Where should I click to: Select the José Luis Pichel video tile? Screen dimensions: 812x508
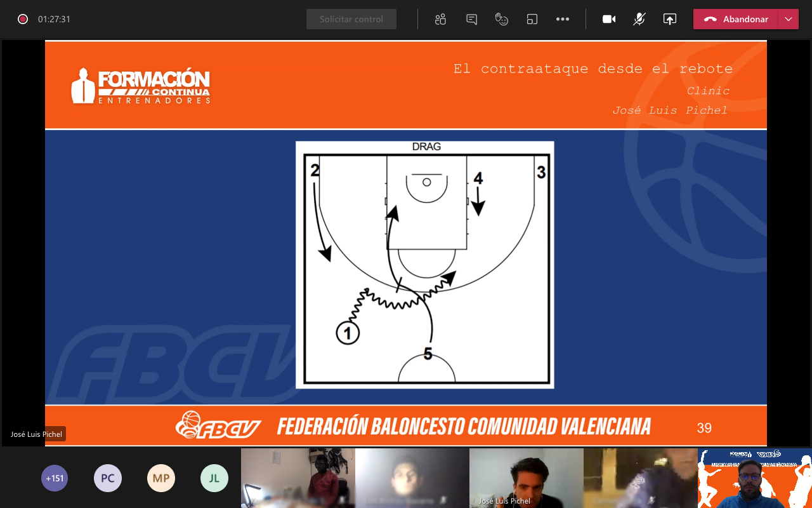(x=527, y=478)
